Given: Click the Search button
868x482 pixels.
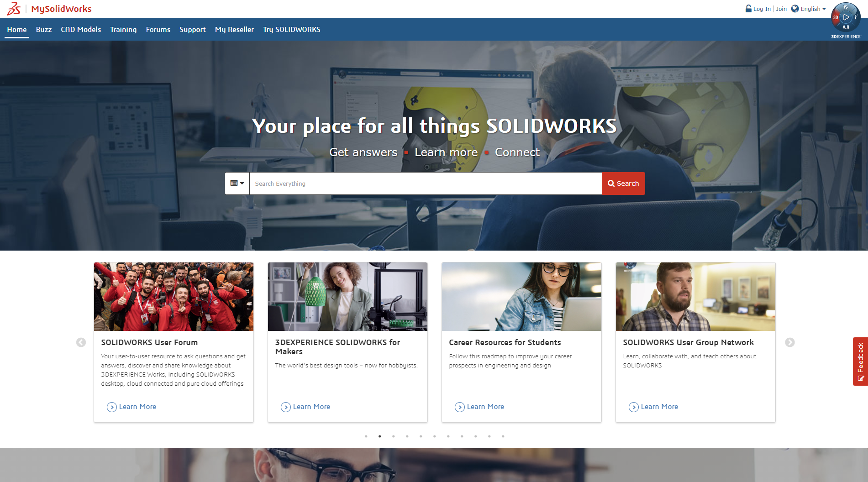Looking at the screenshot, I should point(623,183).
